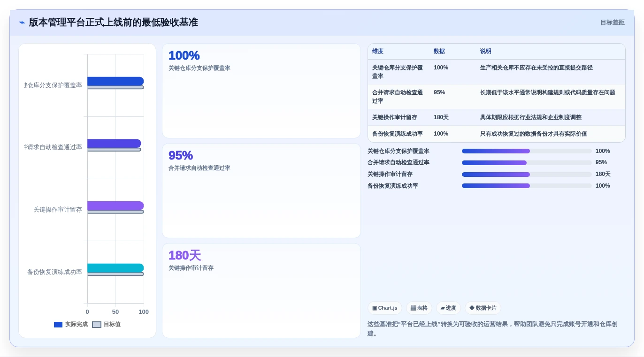This screenshot has height=357, width=644.
Task: Toggle the 实际完成 legend swatch
Action: click(58, 325)
